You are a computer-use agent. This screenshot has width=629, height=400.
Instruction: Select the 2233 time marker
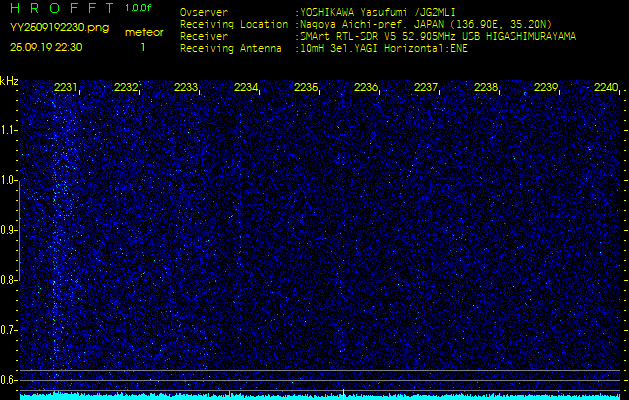186,88
